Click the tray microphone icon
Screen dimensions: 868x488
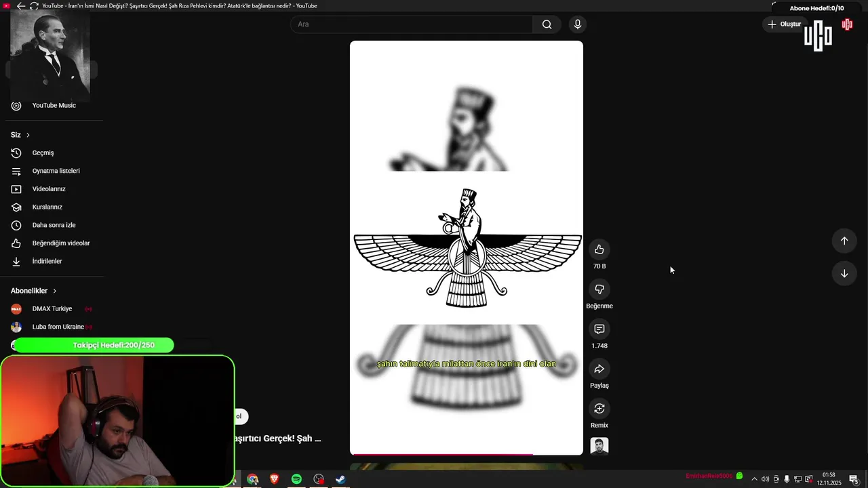click(787, 479)
